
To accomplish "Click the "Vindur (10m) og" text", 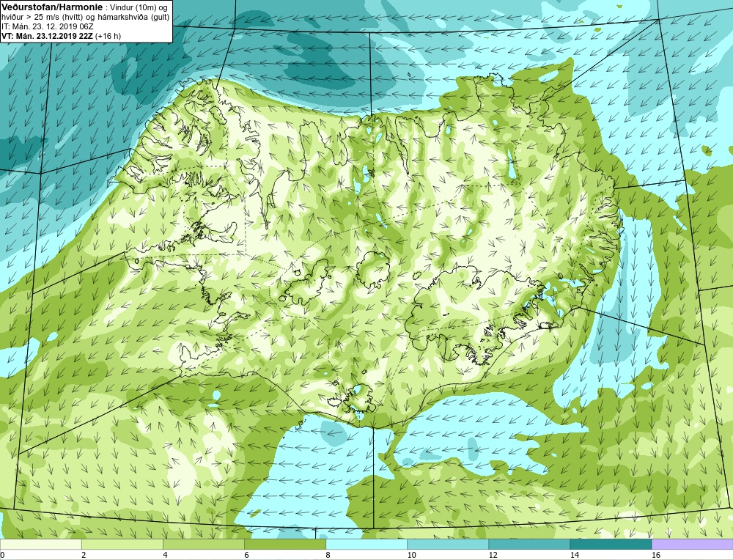I will click(140, 7).
